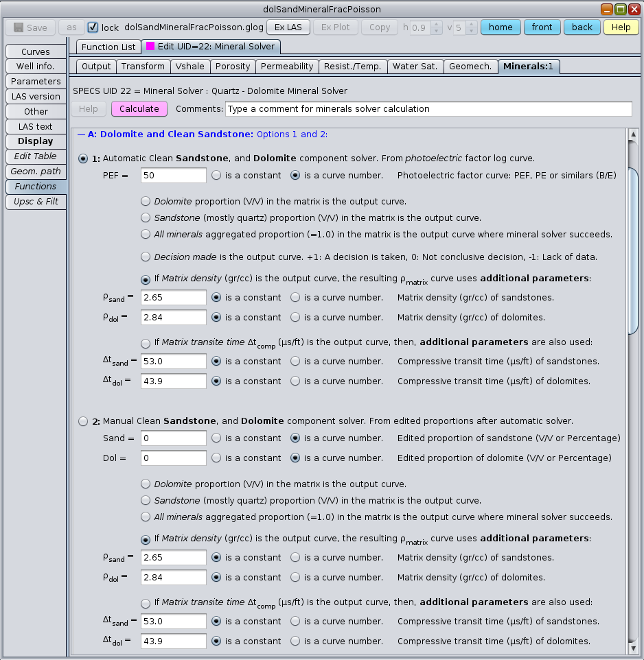Open the Upsc & Filt side panel
644x660 pixels.
36,202
